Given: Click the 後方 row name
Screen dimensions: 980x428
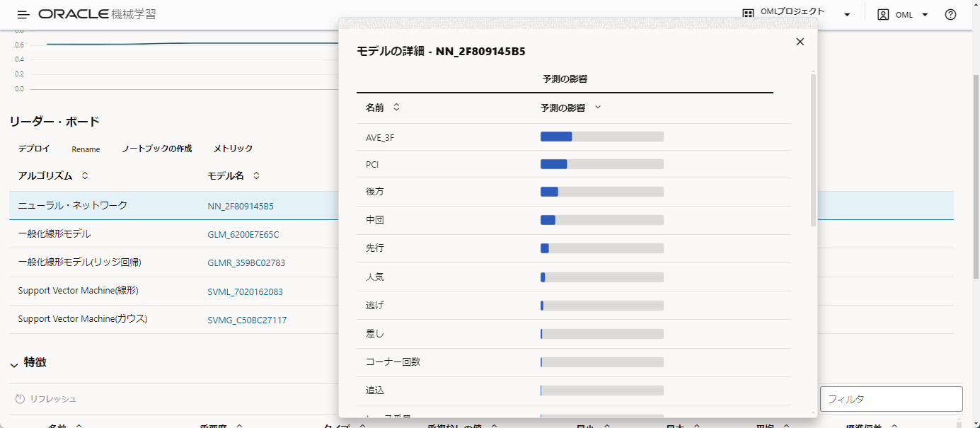Looking at the screenshot, I should coord(375,192).
